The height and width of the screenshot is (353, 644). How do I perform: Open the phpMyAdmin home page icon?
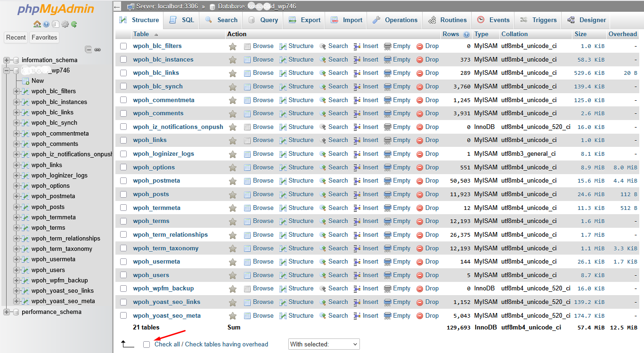coord(37,24)
